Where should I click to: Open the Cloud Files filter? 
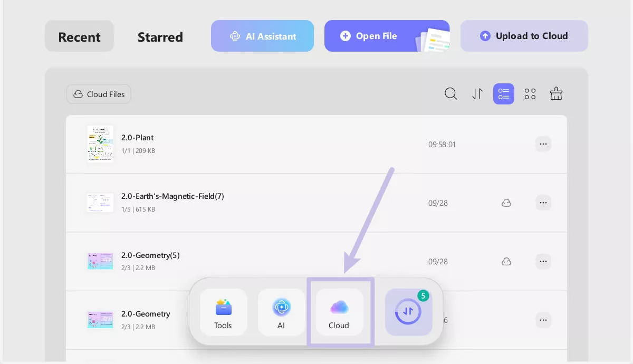[x=99, y=94]
